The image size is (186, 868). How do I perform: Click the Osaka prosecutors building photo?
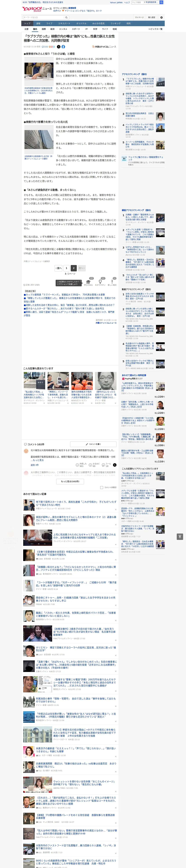[39, 139]
